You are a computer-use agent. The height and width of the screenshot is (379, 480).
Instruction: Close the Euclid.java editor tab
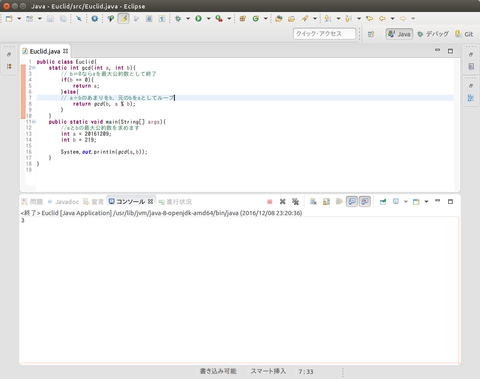(x=66, y=51)
